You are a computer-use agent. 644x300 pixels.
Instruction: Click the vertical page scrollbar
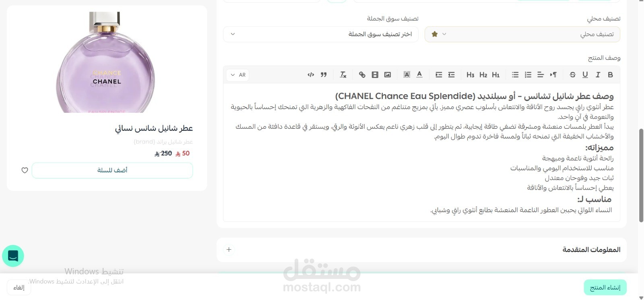[641, 175]
